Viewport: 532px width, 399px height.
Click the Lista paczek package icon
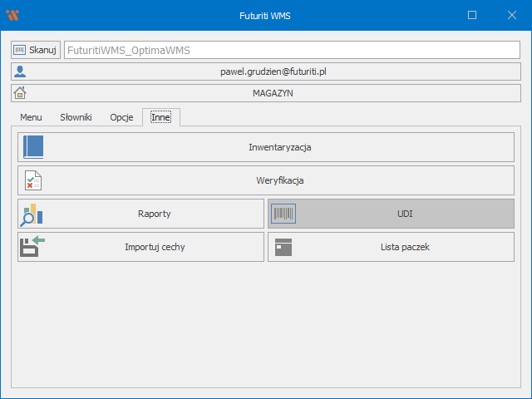(x=283, y=247)
